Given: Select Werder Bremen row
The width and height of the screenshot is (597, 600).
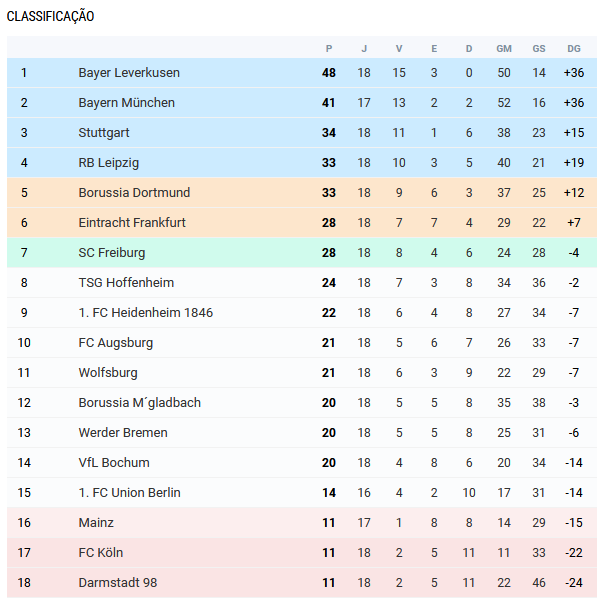Looking at the screenshot, I should tap(302, 432).
